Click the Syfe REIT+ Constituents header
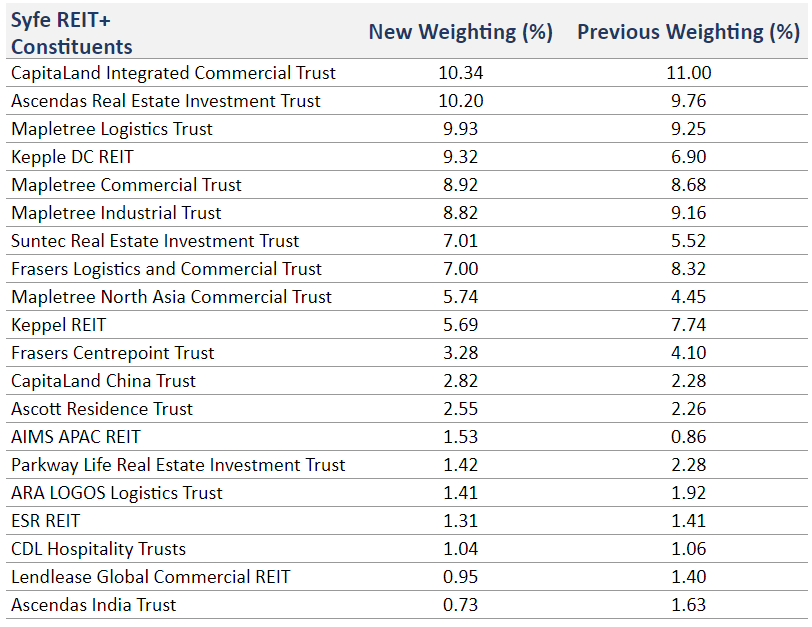 [x=71, y=33]
